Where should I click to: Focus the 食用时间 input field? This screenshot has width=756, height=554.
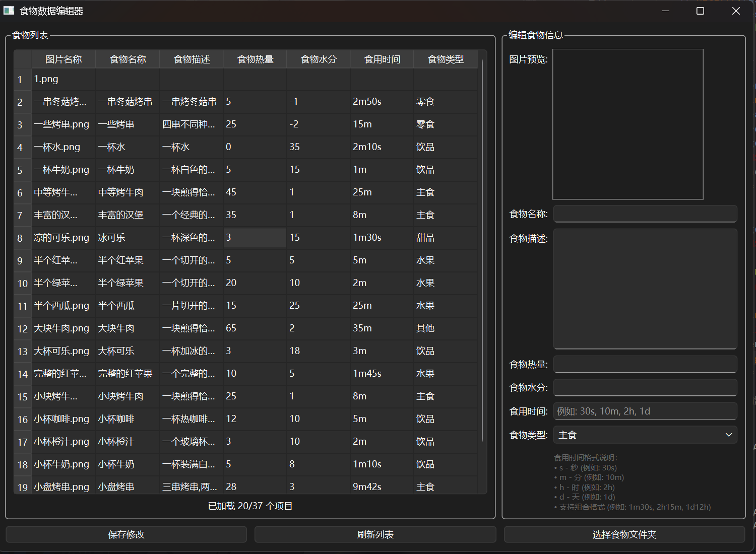click(x=645, y=411)
